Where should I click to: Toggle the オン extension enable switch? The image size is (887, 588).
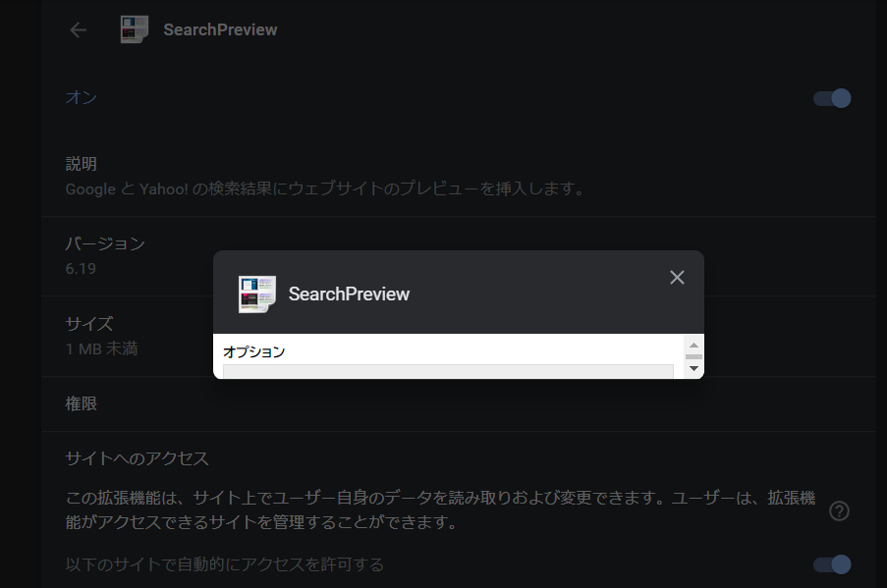click(x=832, y=98)
